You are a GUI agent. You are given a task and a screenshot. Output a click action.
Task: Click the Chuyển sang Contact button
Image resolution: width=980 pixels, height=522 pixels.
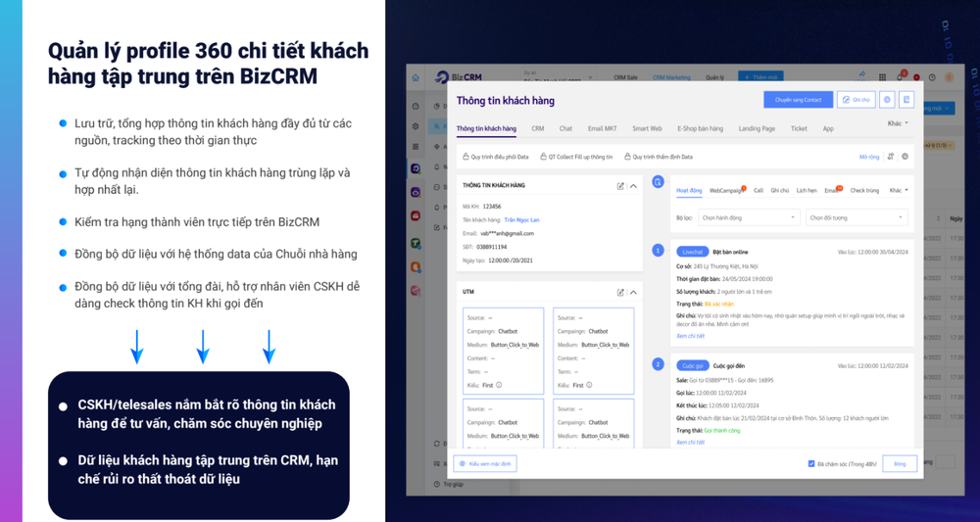coord(798,99)
